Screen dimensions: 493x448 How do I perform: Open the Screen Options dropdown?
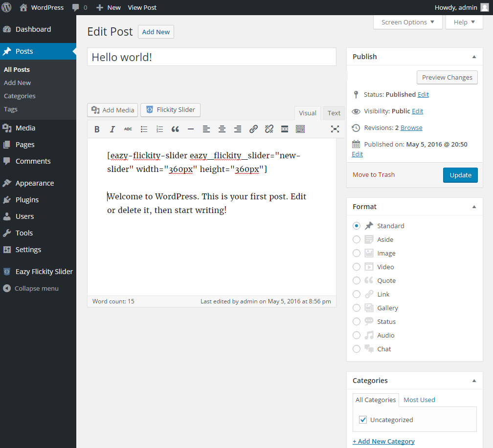408,22
